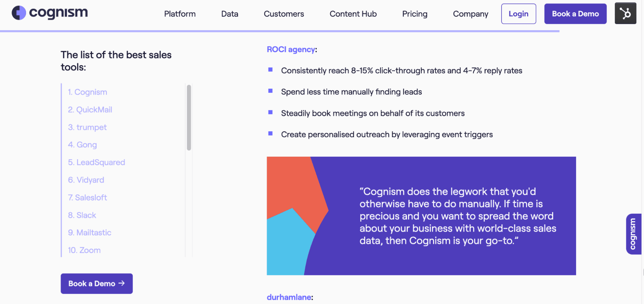Open the Customers dropdown
The width and height of the screenshot is (644, 304).
click(x=284, y=14)
